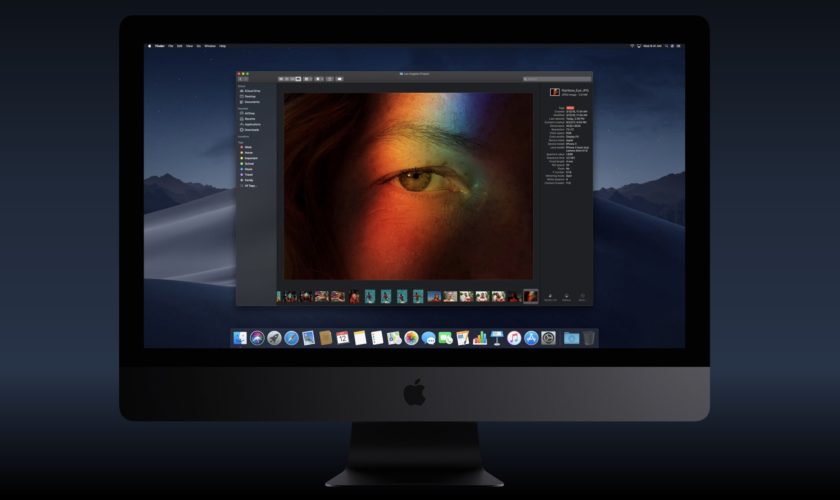Click the large rainbow eye preview image

[x=408, y=186]
